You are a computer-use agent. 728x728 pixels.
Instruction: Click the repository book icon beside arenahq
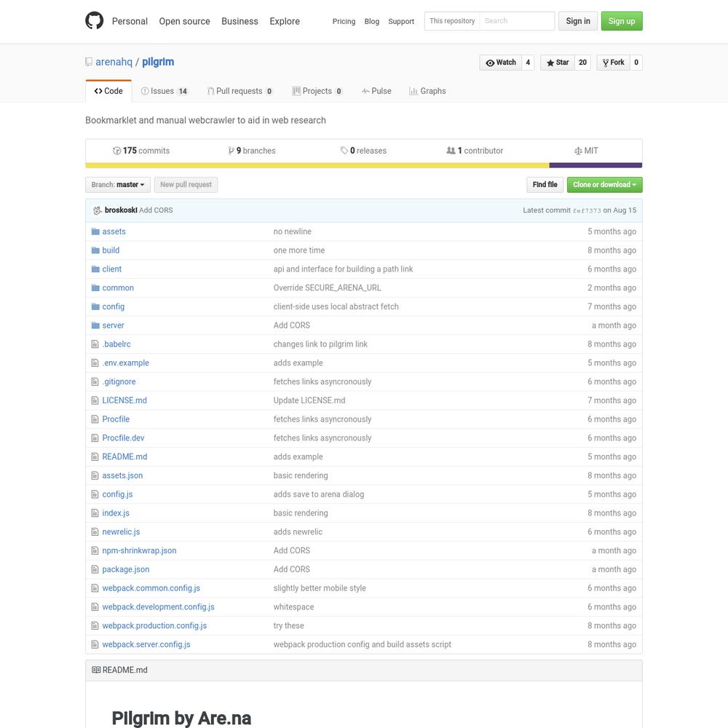click(x=89, y=62)
